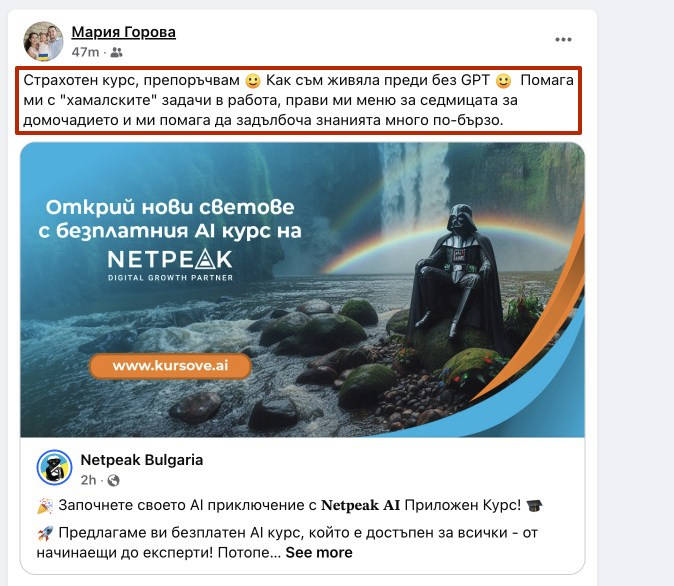
Task: Expand the shared post with See more
Action: click(x=319, y=552)
